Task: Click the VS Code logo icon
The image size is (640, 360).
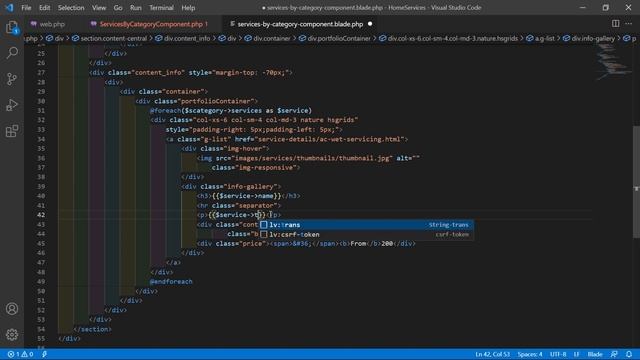Action: (x=9, y=7)
